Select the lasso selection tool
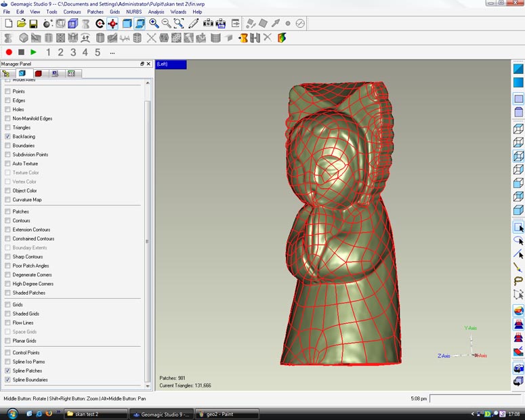This screenshot has width=525, height=420. point(518,280)
